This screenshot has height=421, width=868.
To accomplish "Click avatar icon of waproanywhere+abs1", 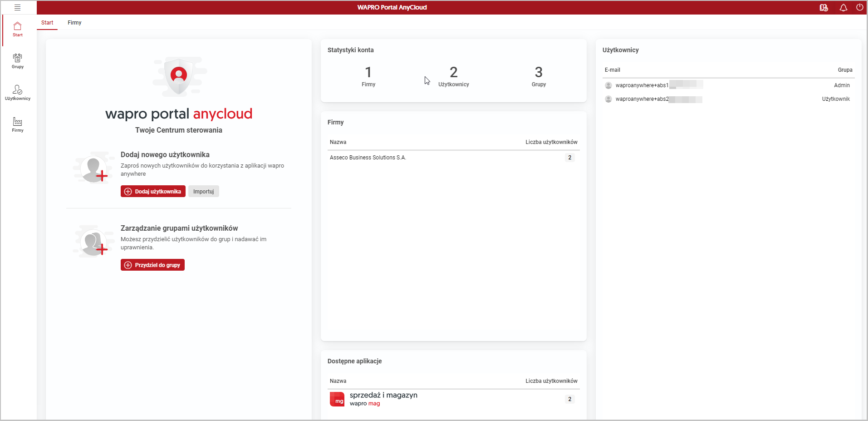I will pyautogui.click(x=608, y=85).
